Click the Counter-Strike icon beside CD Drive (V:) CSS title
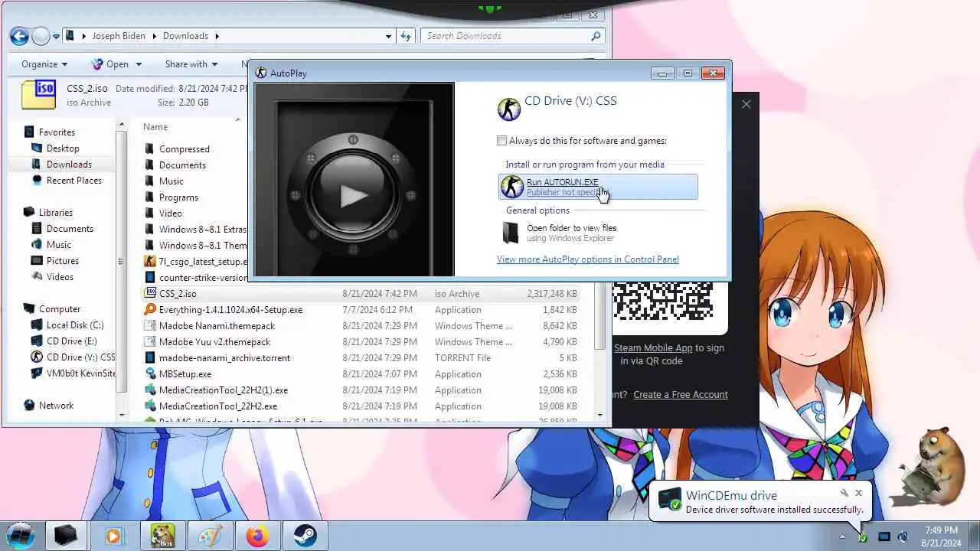Image resolution: width=980 pixels, height=551 pixels. click(x=509, y=109)
